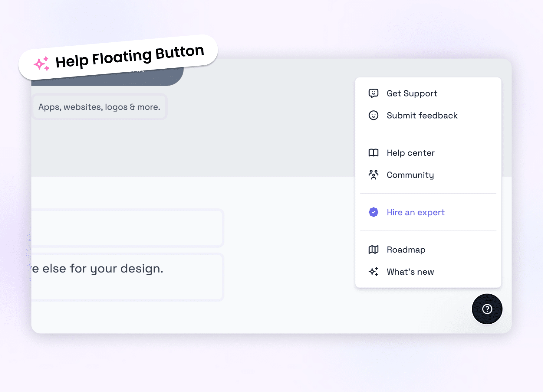Click the people group Community icon
Image resolution: width=543 pixels, height=392 pixels.
374,175
